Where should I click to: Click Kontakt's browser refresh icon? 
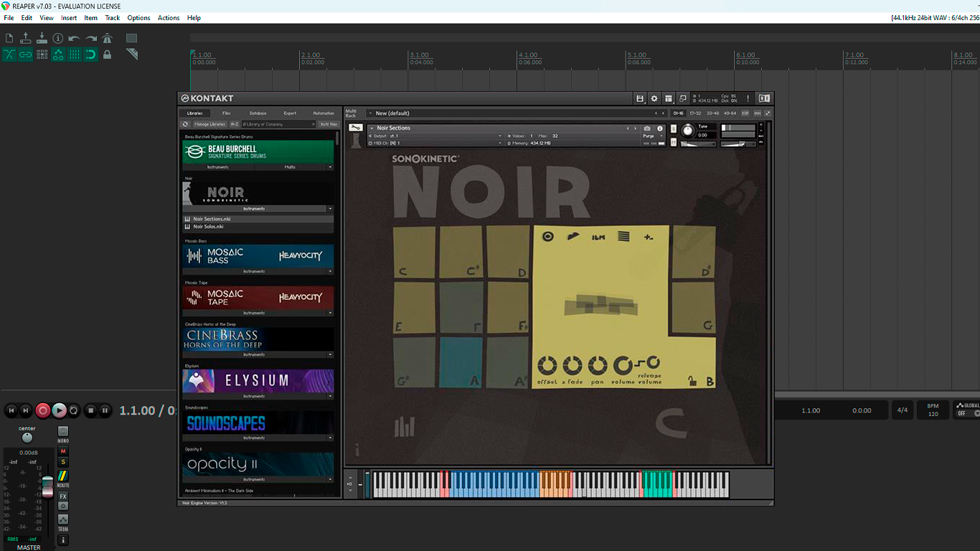pyautogui.click(x=185, y=124)
